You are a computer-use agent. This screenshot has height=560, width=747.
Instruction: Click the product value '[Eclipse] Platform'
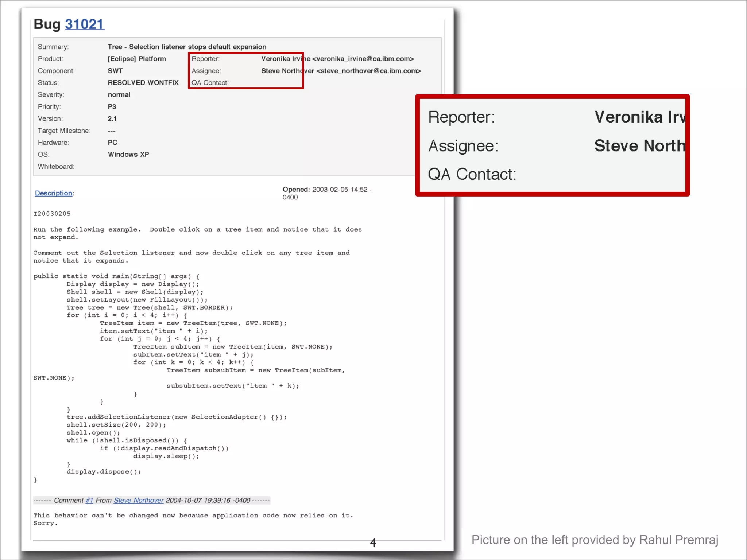pyautogui.click(x=137, y=59)
